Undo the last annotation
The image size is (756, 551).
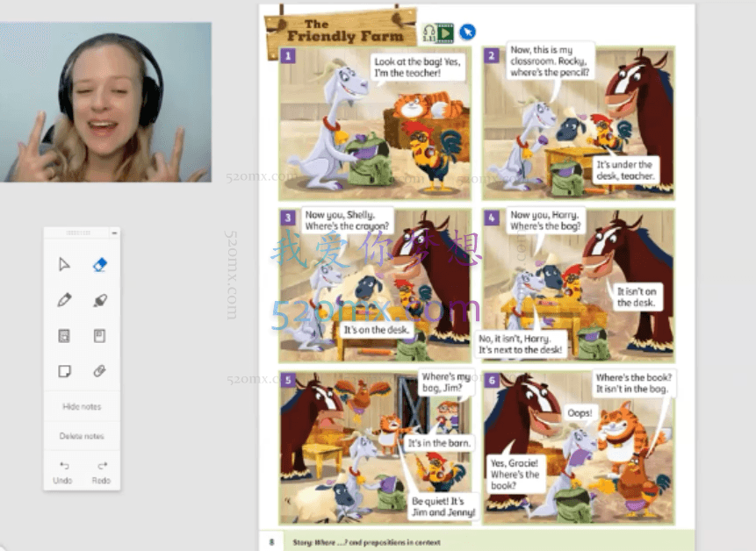(63, 471)
